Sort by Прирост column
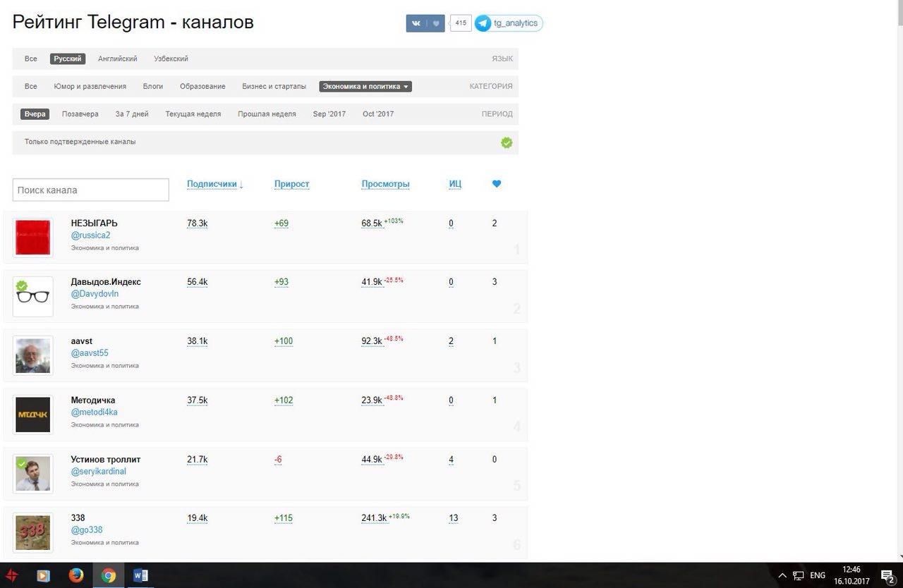Viewport: 903px width, 588px height. 292,184
